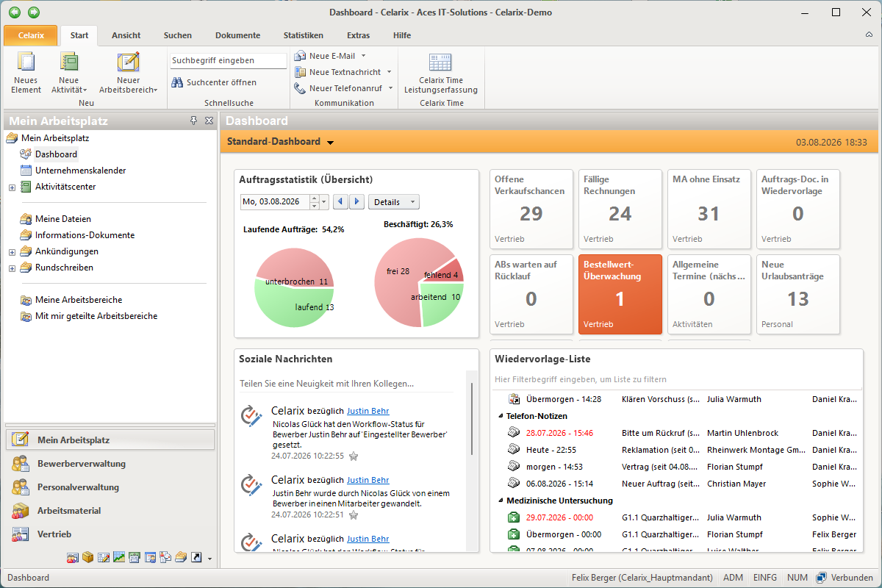Viewport: 882px width, 588px height.
Task: Click the Wiedervorlage filter input field
Action: tap(676, 380)
